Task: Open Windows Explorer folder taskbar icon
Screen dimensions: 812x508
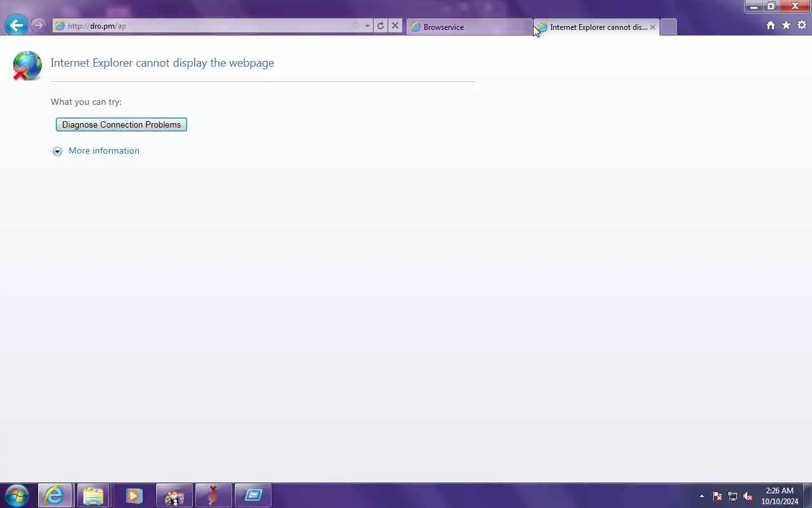Action: [x=93, y=495]
